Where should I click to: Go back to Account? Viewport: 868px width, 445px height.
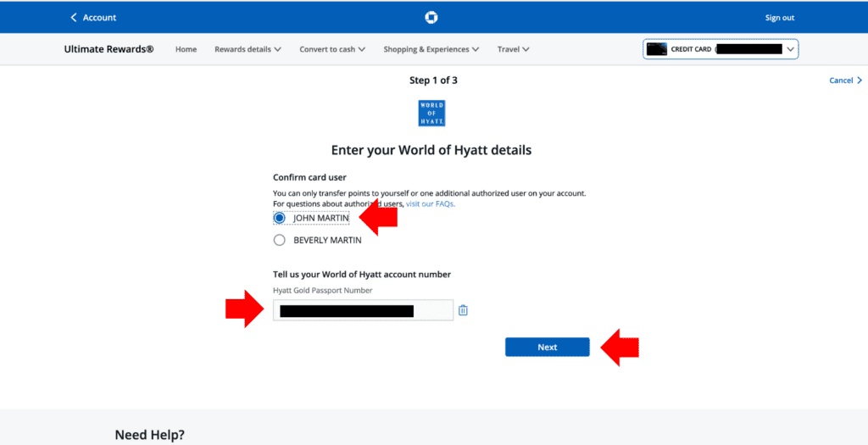93,18
